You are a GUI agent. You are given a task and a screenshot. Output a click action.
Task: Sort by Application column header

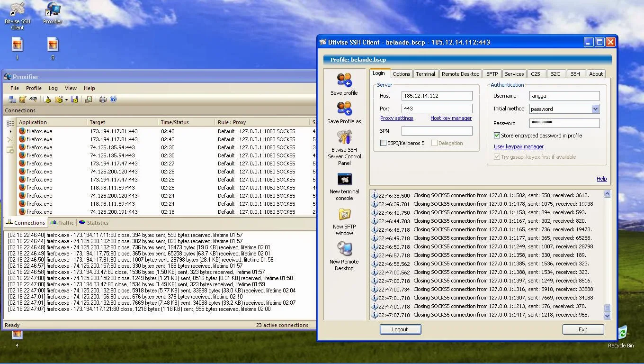(52, 122)
